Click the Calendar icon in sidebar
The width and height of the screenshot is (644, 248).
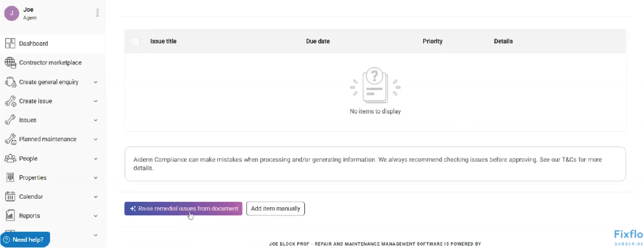point(10,196)
